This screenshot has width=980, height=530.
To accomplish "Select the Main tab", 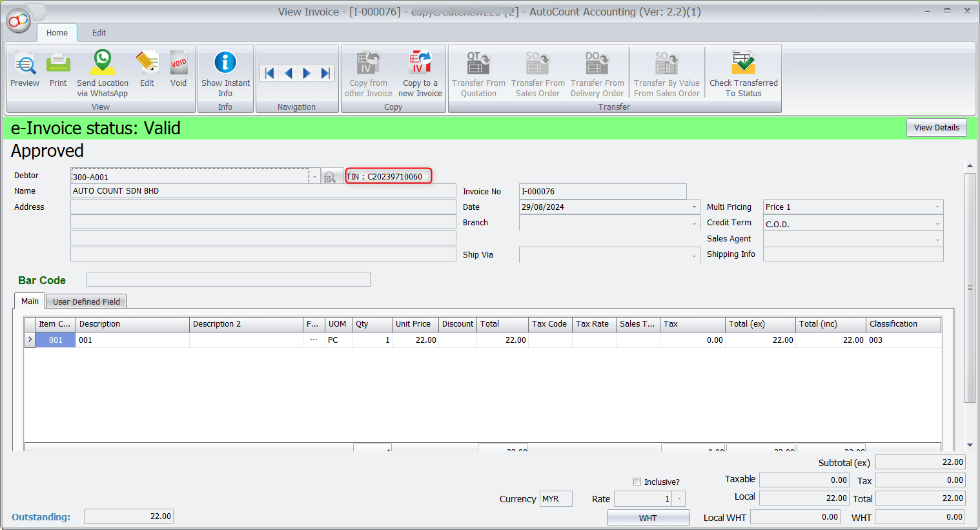I will (x=30, y=301).
